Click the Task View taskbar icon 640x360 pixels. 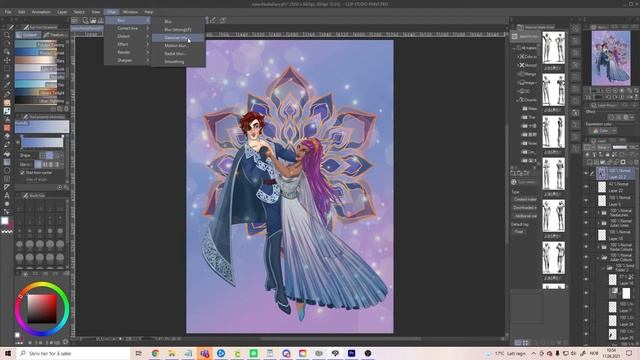click(139, 353)
